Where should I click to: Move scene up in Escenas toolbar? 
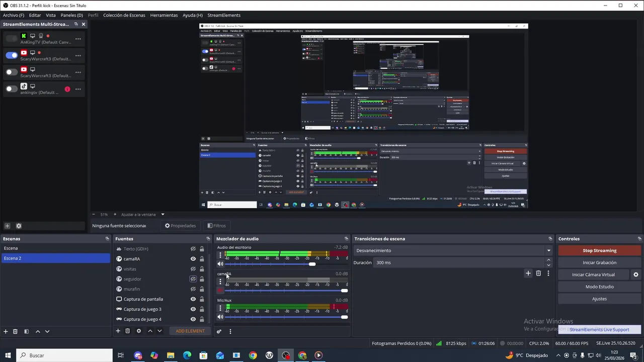38,331
